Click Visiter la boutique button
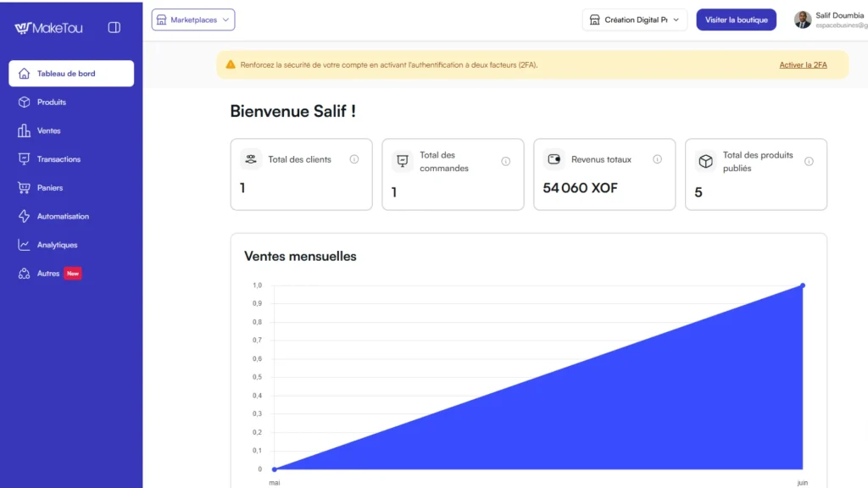The width and height of the screenshot is (868, 488). pos(737,20)
